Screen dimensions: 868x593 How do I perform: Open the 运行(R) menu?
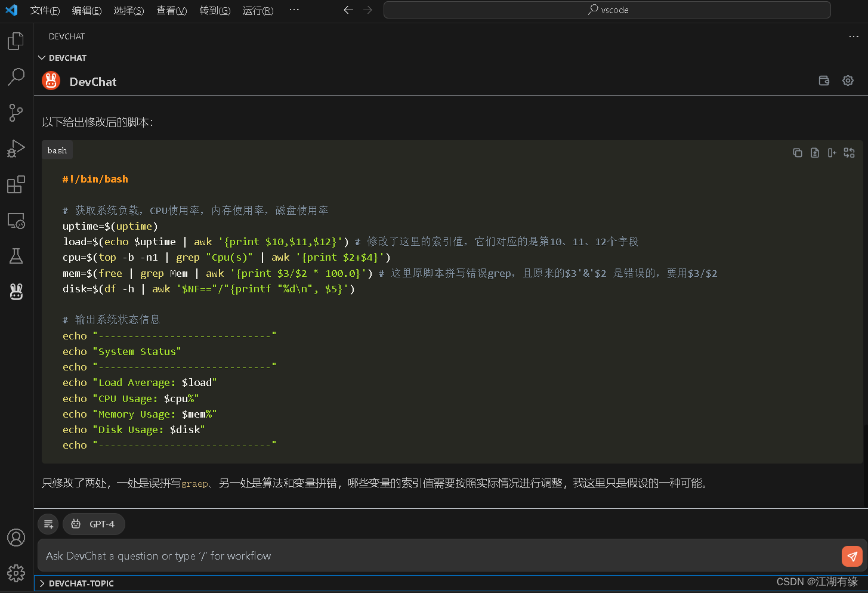(258, 10)
